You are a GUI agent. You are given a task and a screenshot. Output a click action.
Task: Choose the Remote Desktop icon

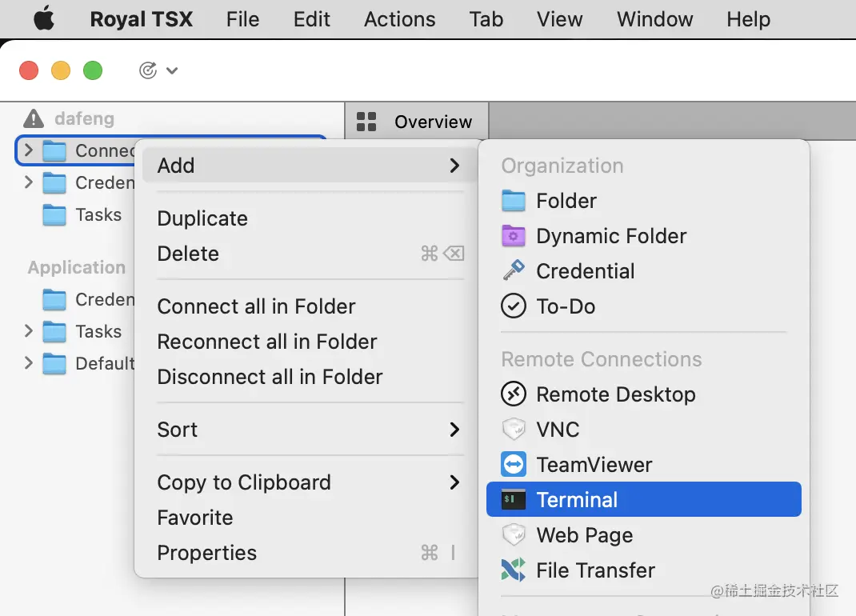point(513,394)
